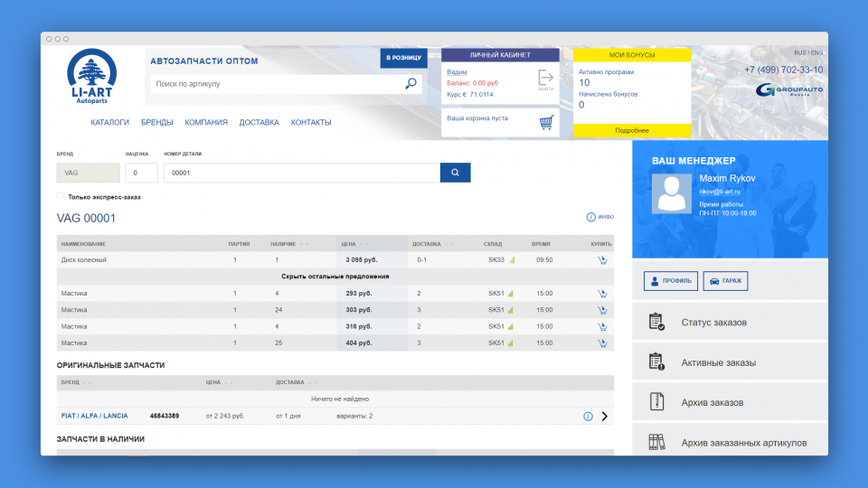Click the magnifier icon in article search
The width and height of the screenshot is (868, 488).
[x=410, y=84]
